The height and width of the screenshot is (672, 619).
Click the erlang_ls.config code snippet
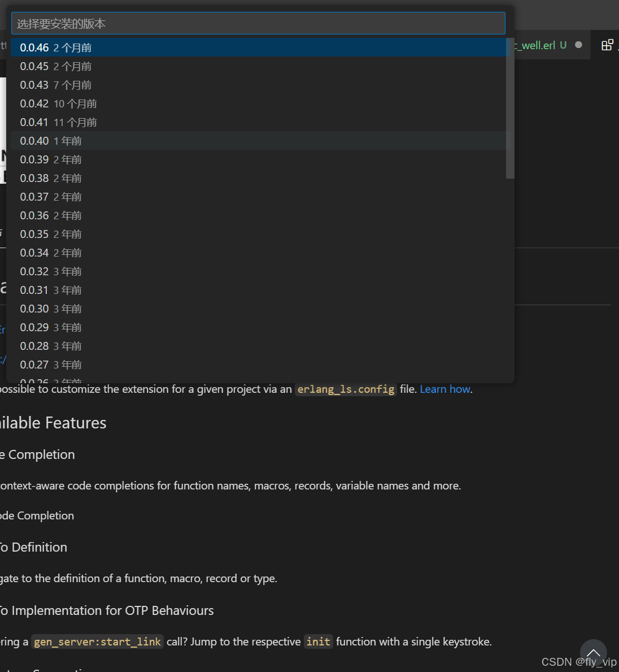tap(346, 389)
